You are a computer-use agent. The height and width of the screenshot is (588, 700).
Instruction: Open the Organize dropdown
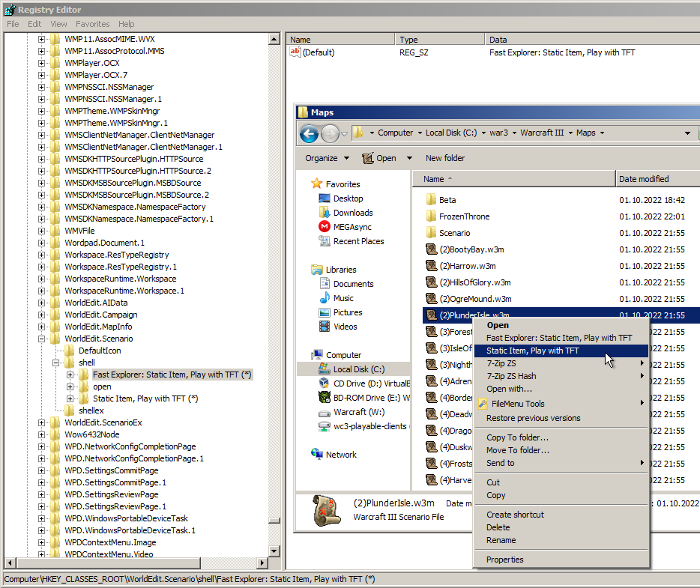pyautogui.click(x=328, y=158)
